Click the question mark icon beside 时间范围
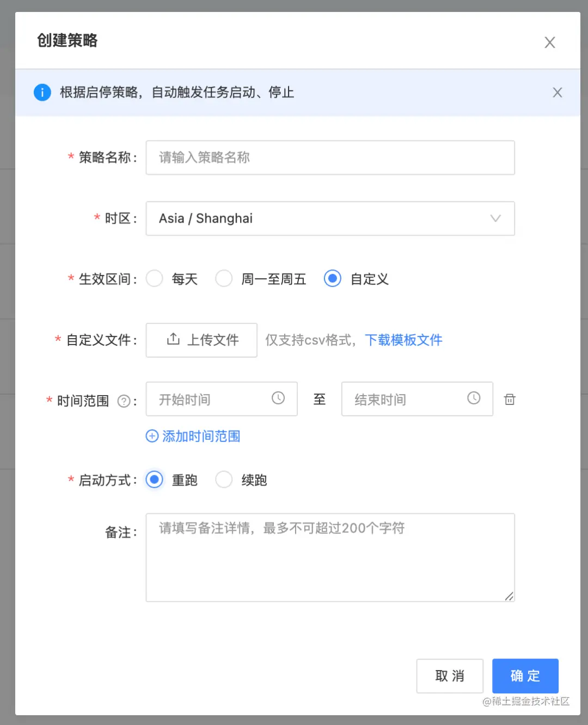Screen dimensions: 588x725 point(125,401)
